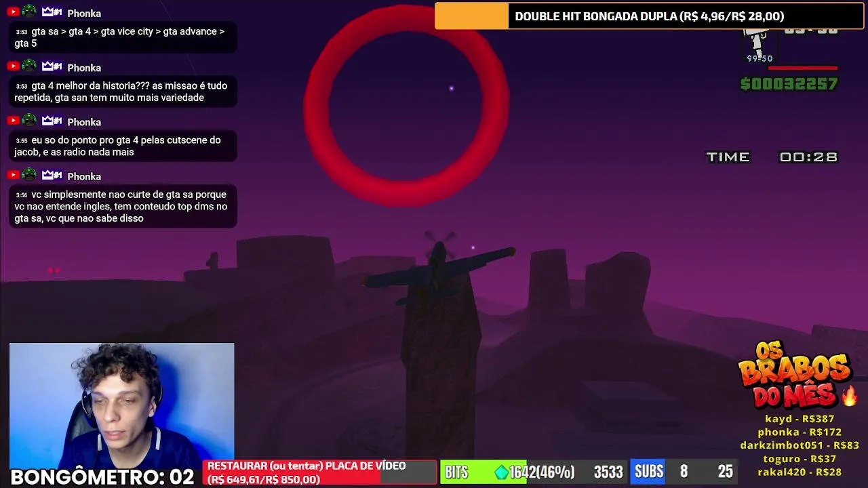868x488 pixels.
Task: Click the streamer's webcam feed
Action: click(x=122, y=405)
